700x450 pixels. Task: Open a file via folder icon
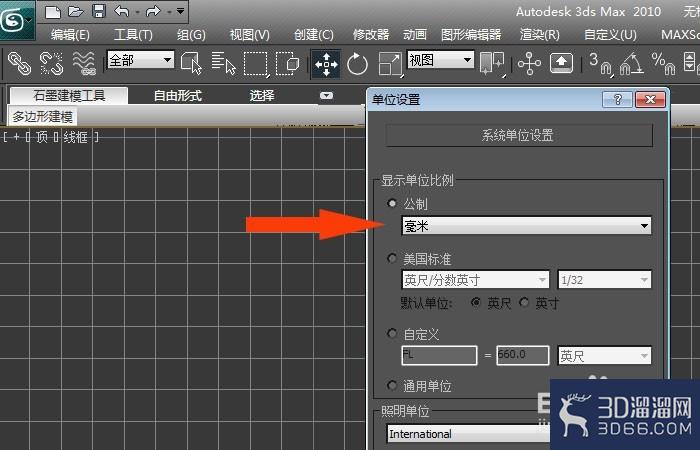pyautogui.click(x=75, y=11)
